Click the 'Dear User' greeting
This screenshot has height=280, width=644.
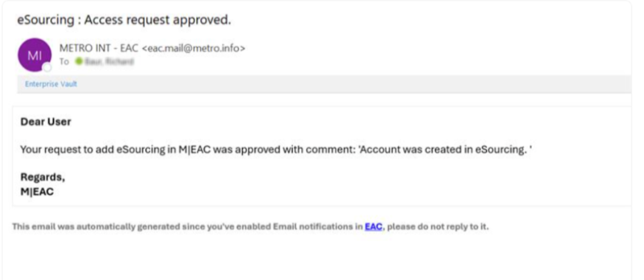coord(46,122)
